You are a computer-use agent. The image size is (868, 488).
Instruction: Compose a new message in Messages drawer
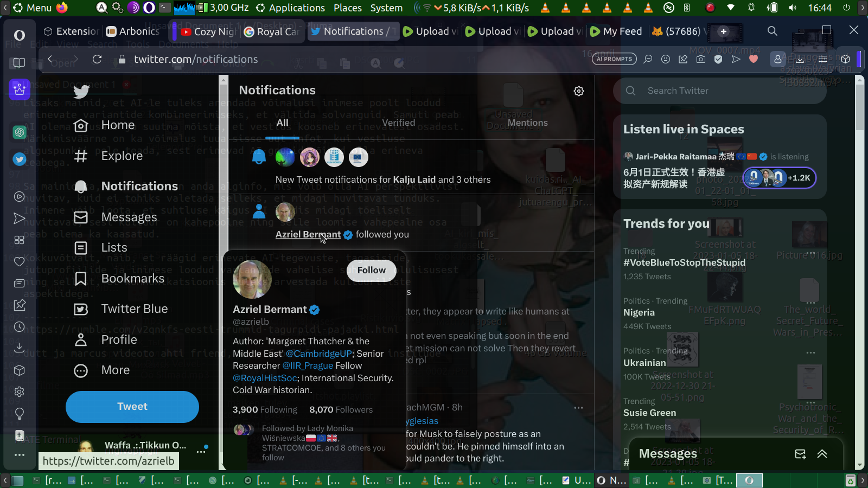800,454
